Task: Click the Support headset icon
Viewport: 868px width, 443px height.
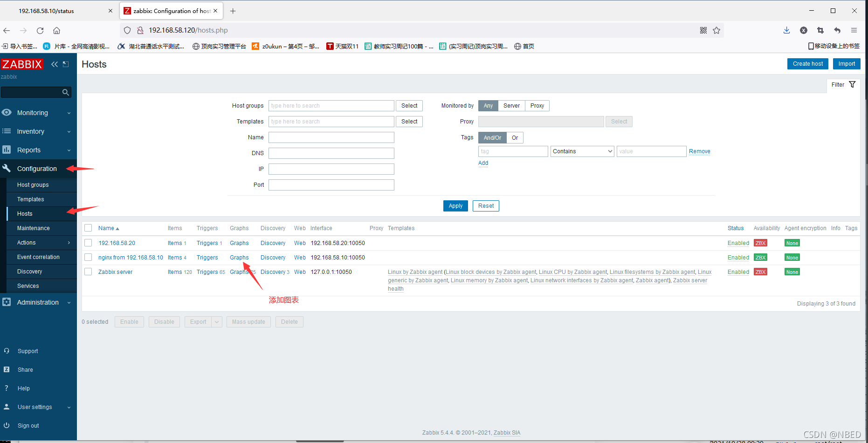Action: pyautogui.click(x=7, y=351)
